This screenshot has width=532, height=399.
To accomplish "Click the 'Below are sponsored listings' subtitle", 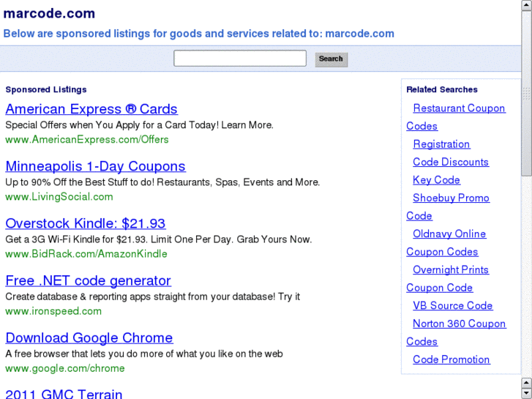I will coord(199,34).
